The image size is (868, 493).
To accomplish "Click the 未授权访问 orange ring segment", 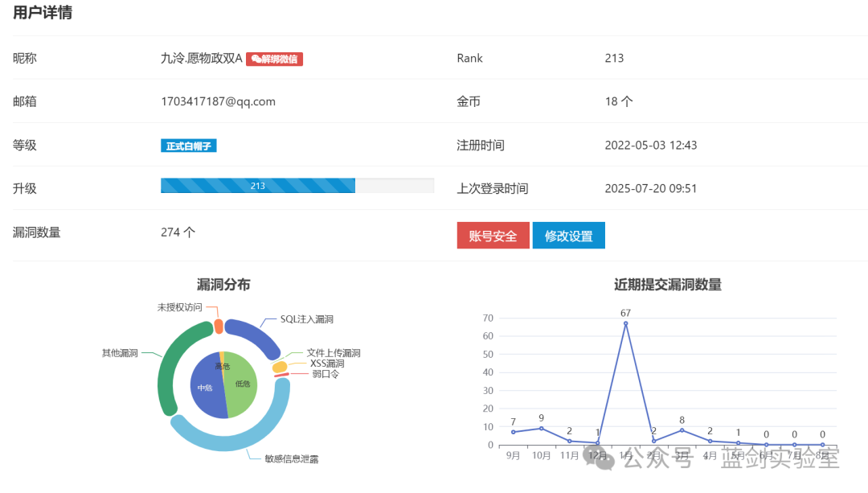I will click(x=219, y=326).
